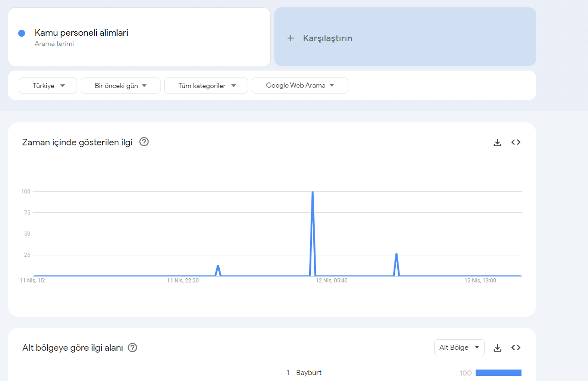Image resolution: width=588 pixels, height=381 pixels.
Task: Open the "Bir önceki gün" time range dropdown
Action: click(x=121, y=86)
